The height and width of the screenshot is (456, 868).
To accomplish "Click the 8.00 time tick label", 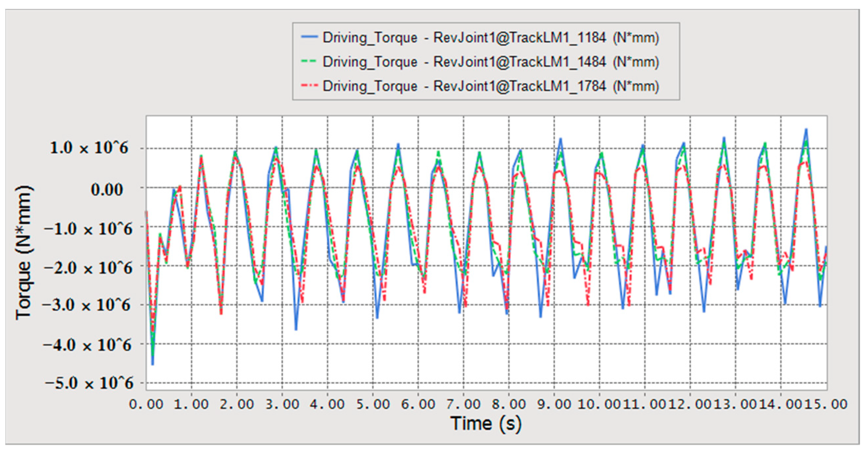I will coord(509,404).
